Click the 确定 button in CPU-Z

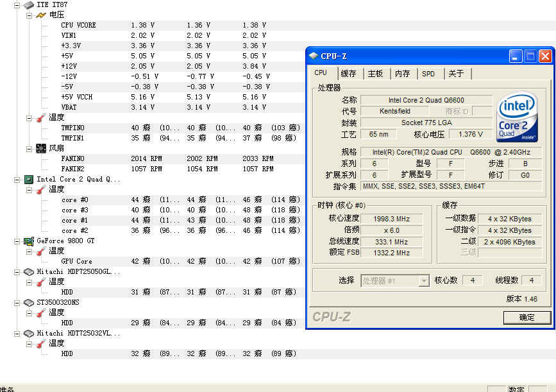[527, 318]
